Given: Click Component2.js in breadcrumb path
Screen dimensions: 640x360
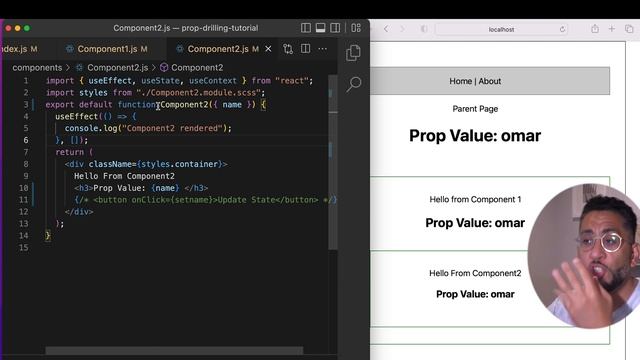Looking at the screenshot, I should click(x=118, y=67).
